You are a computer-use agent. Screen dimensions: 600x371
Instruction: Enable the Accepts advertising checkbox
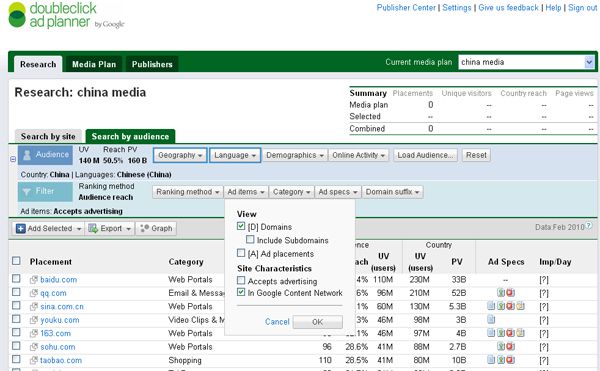coord(241,280)
